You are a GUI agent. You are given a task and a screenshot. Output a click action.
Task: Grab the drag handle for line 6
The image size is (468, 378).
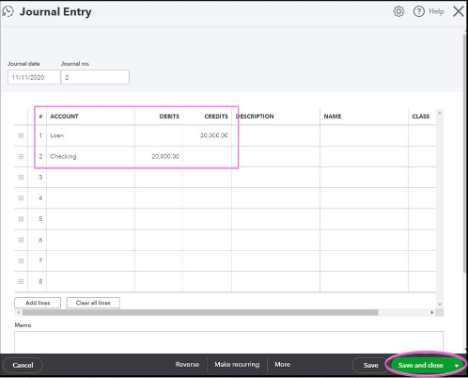click(21, 240)
